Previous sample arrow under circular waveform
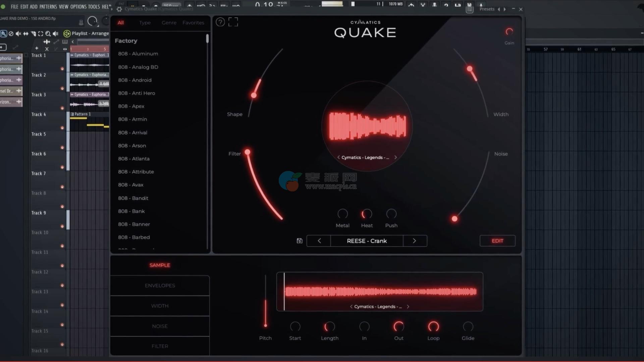The image size is (644, 362). click(338, 157)
